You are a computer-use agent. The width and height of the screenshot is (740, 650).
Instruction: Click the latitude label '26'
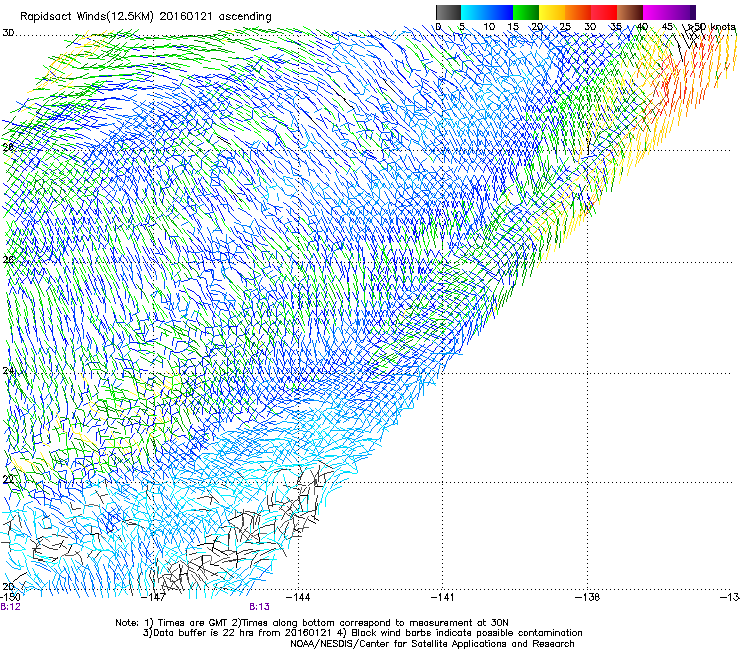[8, 259]
